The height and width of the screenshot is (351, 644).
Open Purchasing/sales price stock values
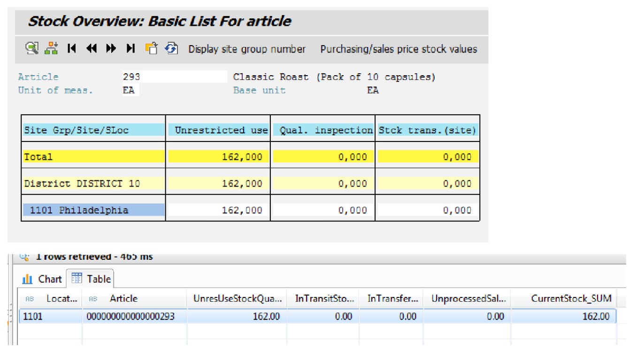coord(399,49)
